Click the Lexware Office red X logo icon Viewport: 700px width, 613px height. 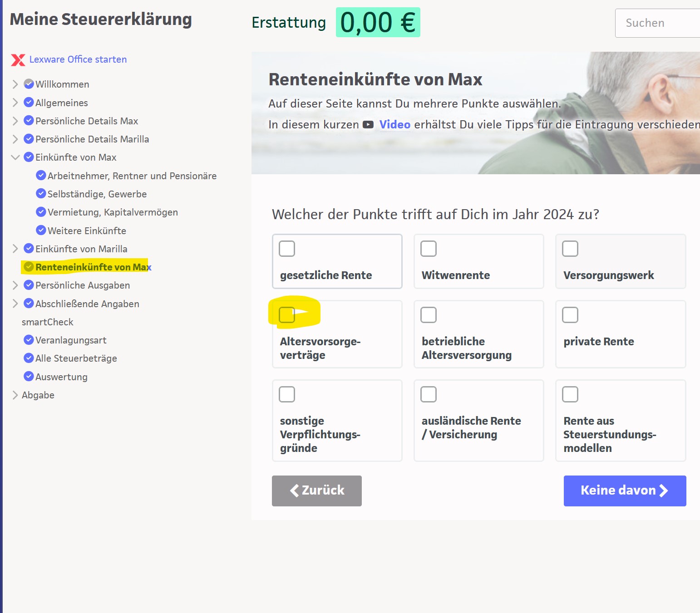(x=18, y=60)
